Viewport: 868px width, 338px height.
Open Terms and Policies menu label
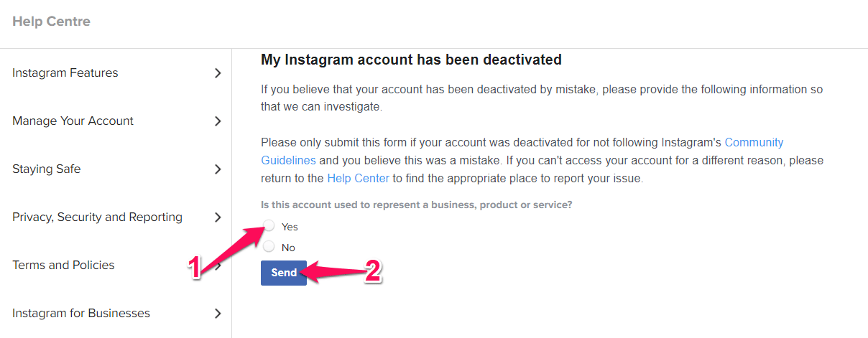63,266
